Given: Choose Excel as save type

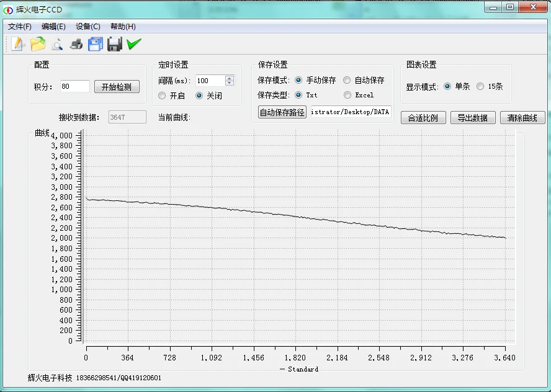Looking at the screenshot, I should (x=347, y=95).
